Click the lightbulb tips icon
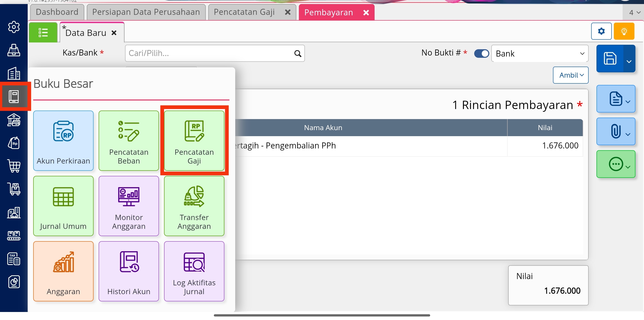644x320 pixels. (x=624, y=31)
